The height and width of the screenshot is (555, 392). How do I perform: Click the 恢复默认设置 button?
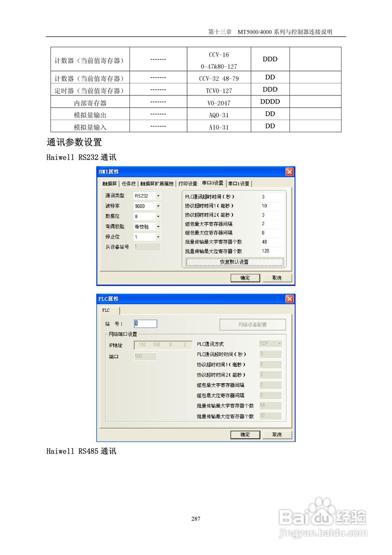pyautogui.click(x=234, y=262)
